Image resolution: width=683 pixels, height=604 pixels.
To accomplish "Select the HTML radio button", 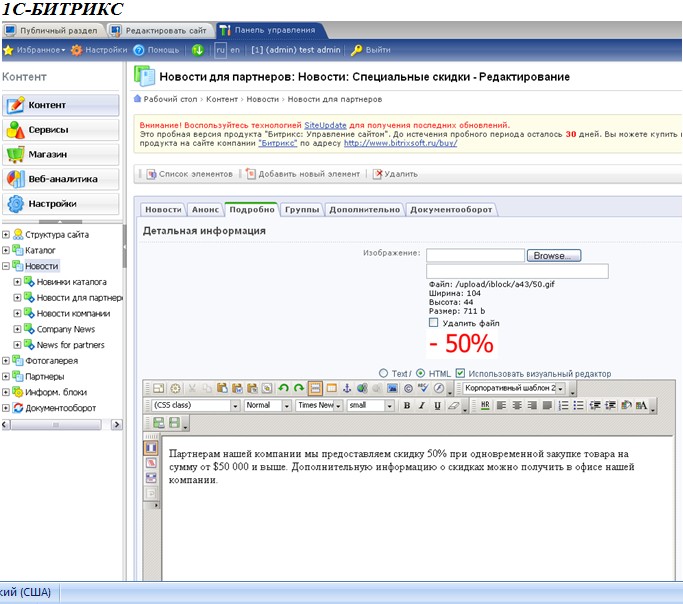I will tap(420, 373).
